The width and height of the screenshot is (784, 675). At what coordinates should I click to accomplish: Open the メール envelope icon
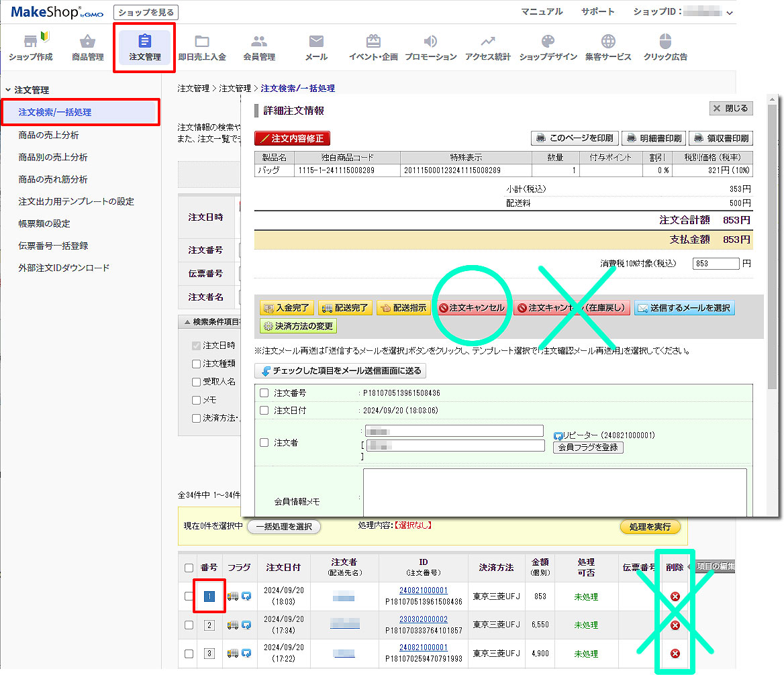(316, 41)
